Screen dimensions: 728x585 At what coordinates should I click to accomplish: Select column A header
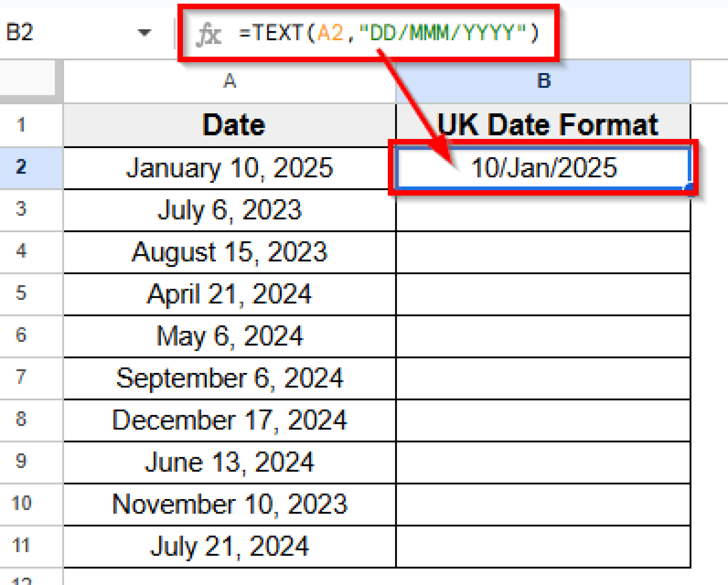tap(229, 81)
